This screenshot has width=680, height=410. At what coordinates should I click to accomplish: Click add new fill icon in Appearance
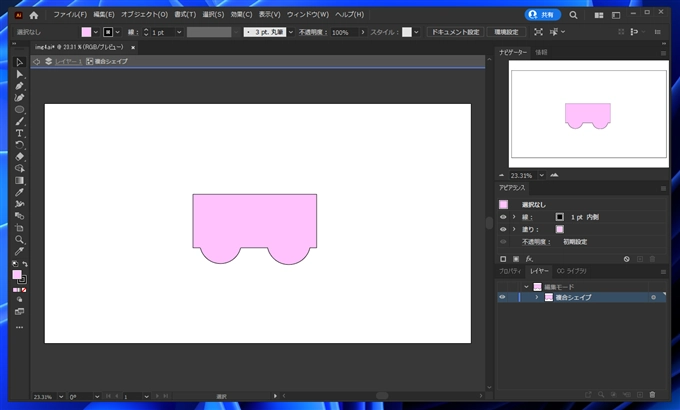click(516, 259)
